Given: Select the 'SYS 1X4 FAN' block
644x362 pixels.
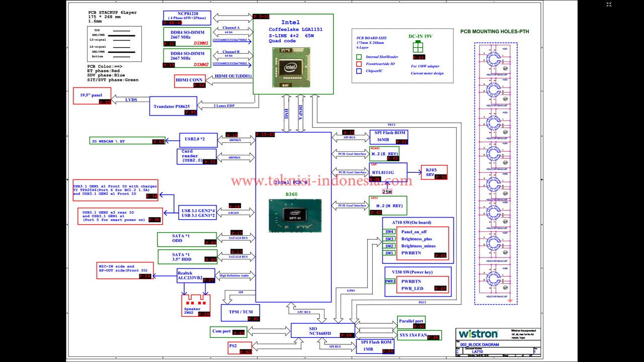Looking at the screenshot, I should tap(419, 335).
